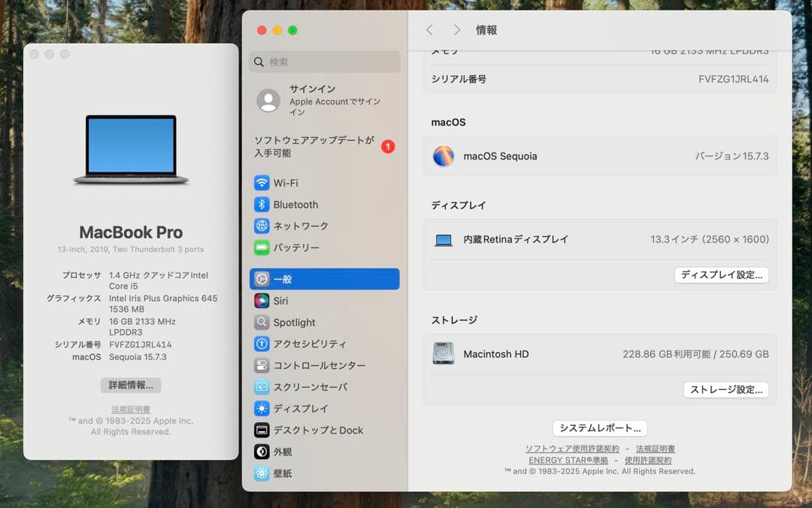Viewport: 812px width, 508px height.
Task: Open システムレポート
Action: (600, 427)
